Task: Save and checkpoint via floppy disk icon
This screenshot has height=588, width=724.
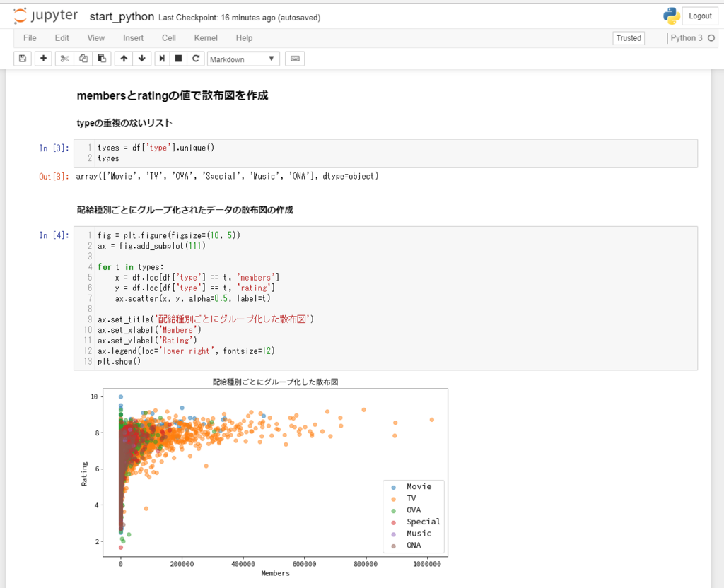Action: pyautogui.click(x=23, y=59)
